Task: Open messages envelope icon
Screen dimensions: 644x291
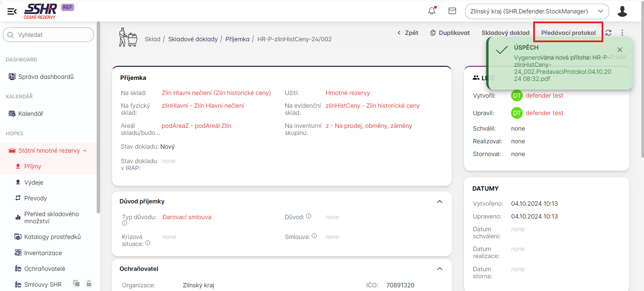Action: (x=452, y=11)
